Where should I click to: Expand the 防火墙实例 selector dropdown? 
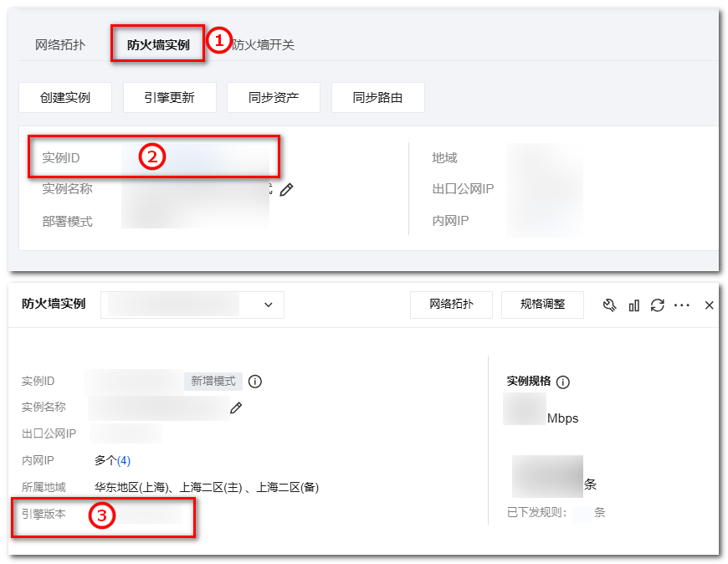click(x=192, y=305)
